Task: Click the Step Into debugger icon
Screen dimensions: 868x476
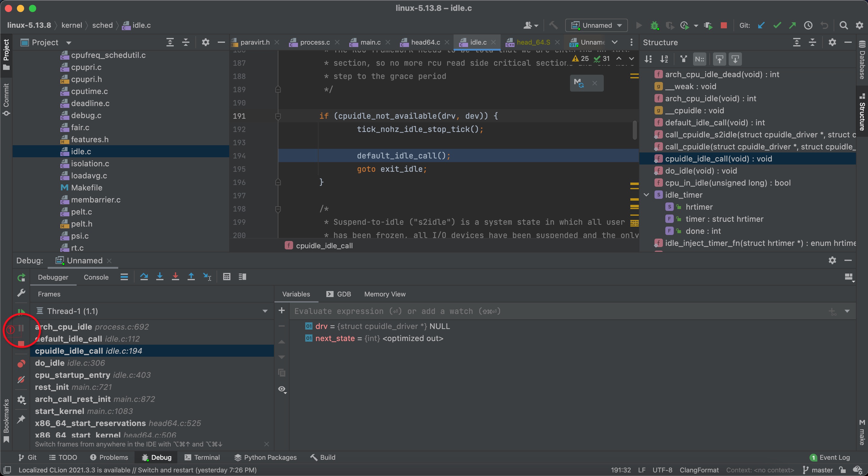Action: (160, 277)
